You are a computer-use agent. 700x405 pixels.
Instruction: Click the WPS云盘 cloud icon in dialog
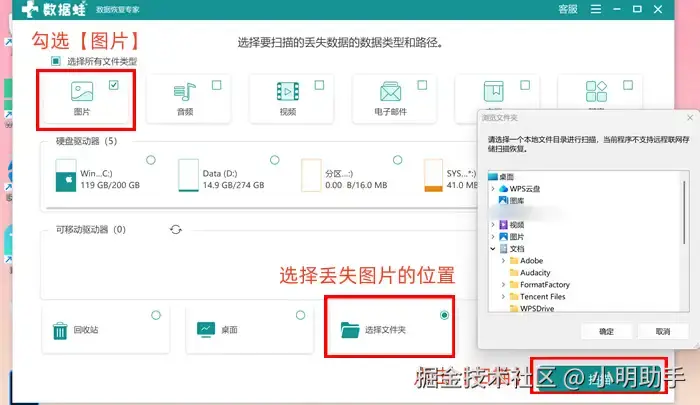[x=504, y=188]
